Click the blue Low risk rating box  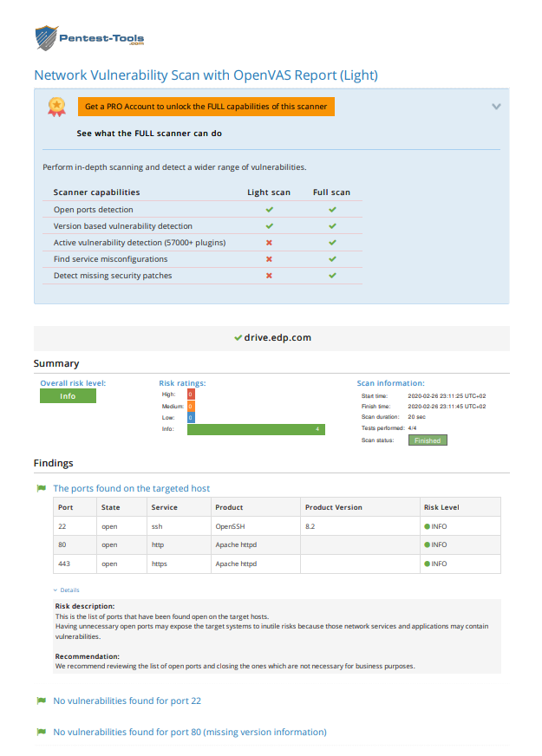pos(191,418)
